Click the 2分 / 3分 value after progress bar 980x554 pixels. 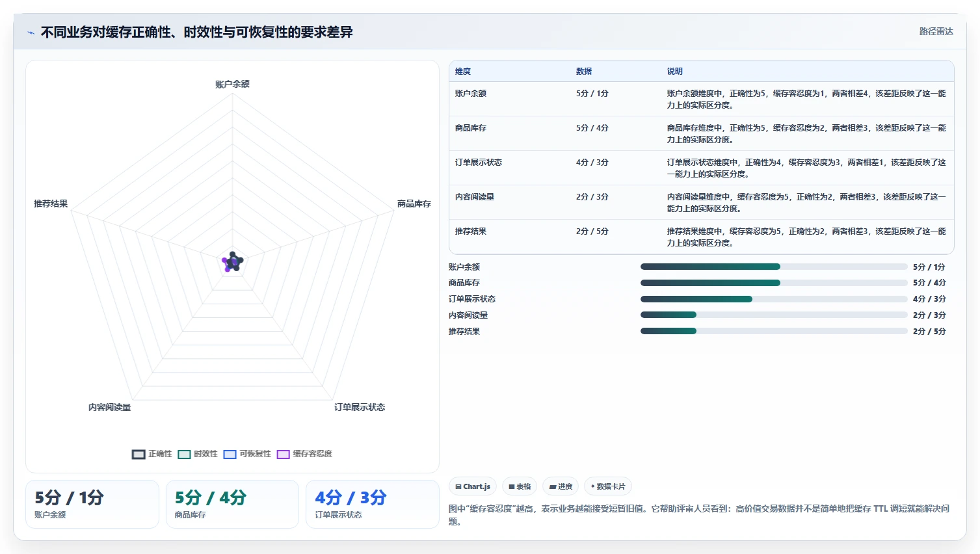[929, 315]
